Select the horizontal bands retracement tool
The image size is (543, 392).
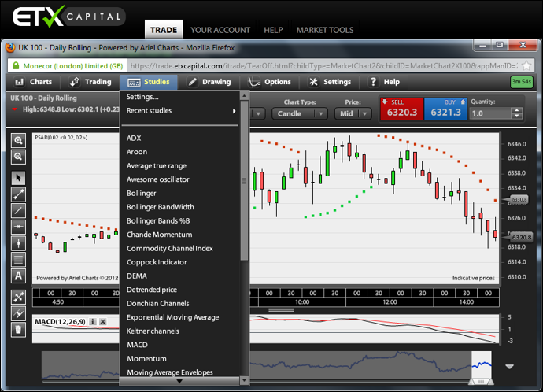click(x=18, y=259)
